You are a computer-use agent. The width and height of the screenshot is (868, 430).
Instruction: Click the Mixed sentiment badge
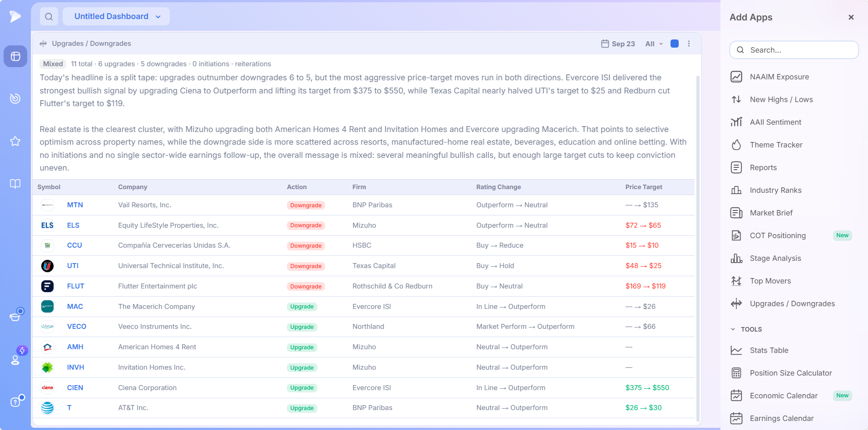[53, 64]
